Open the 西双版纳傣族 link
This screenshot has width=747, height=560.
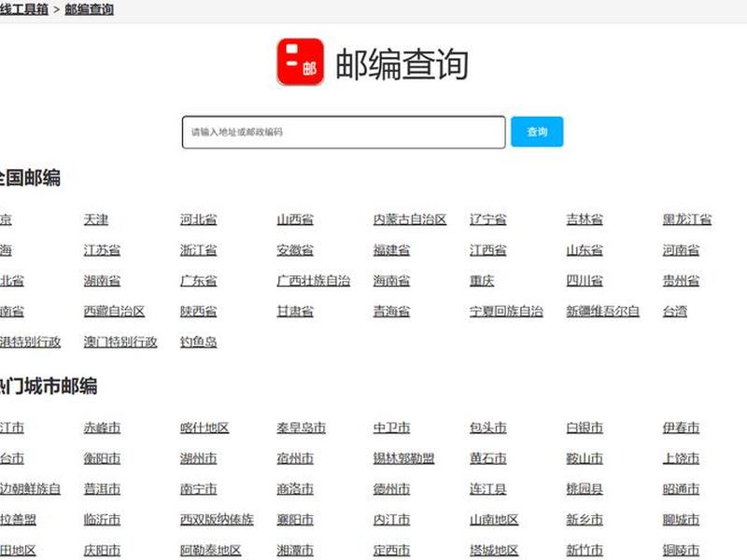point(217,519)
